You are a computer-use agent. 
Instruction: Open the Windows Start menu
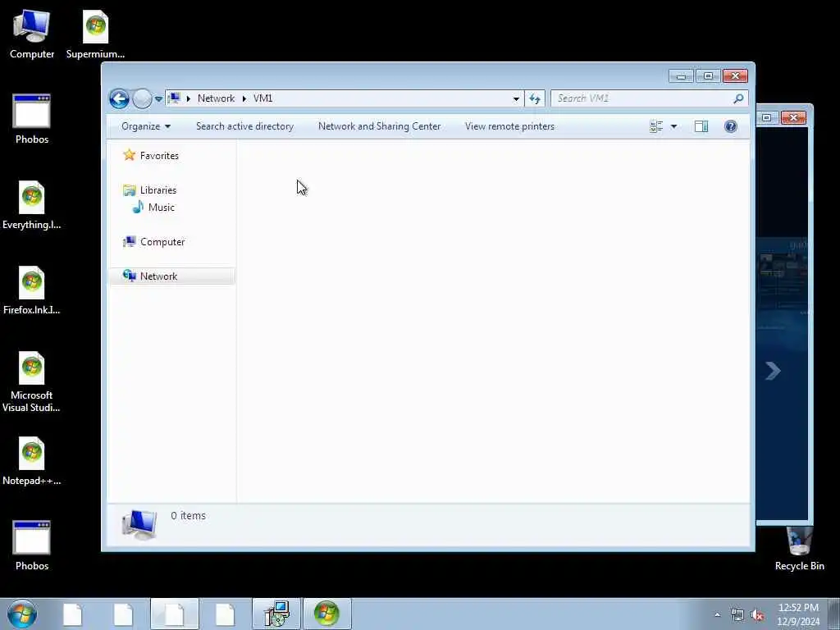(22, 614)
